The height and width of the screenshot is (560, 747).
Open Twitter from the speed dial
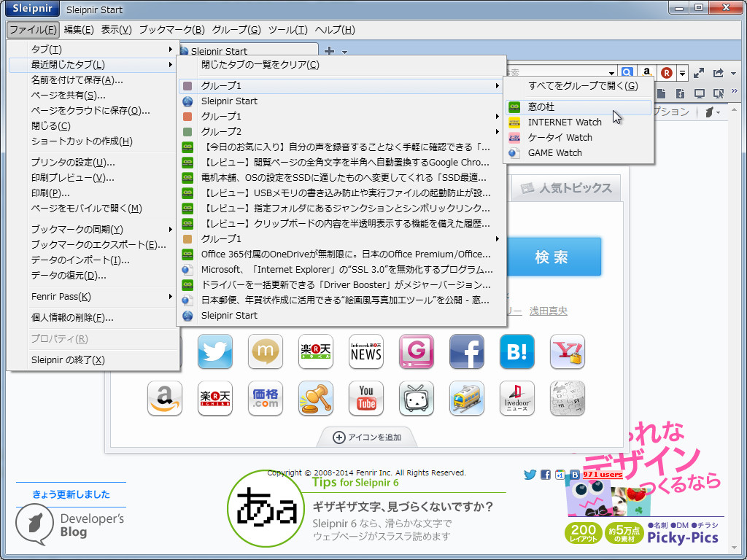(x=214, y=351)
